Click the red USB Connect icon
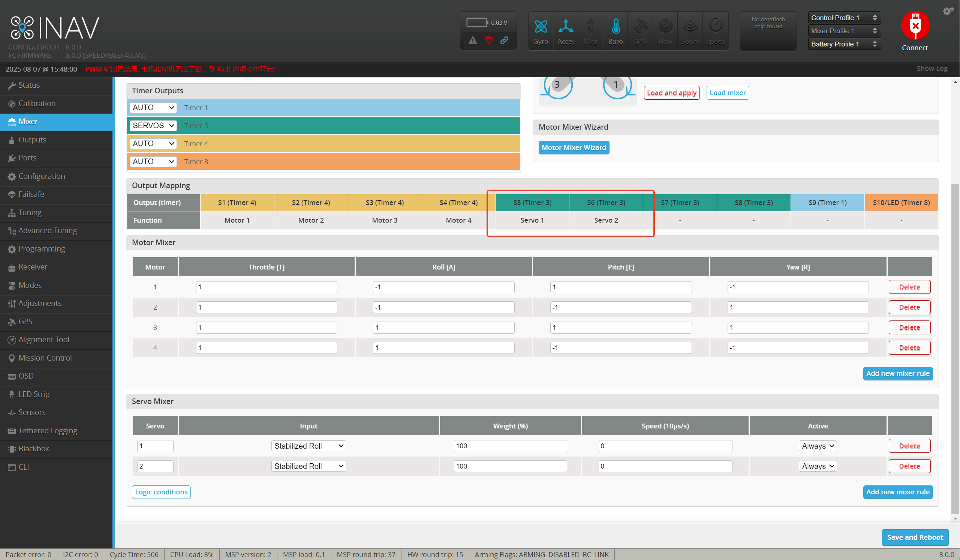960x560 pixels. (x=915, y=26)
